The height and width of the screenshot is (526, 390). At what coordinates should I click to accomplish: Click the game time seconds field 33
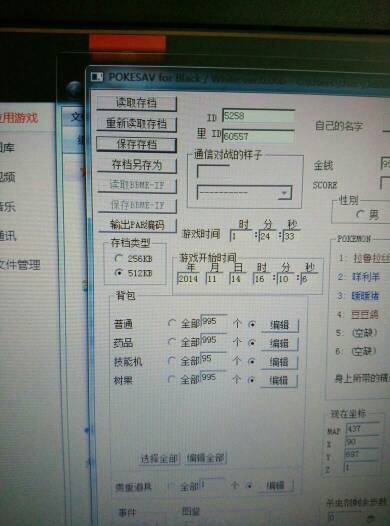click(x=291, y=236)
